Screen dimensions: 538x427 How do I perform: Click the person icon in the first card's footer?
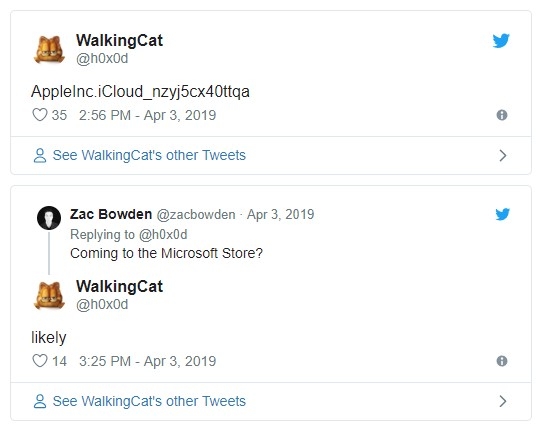coord(40,155)
